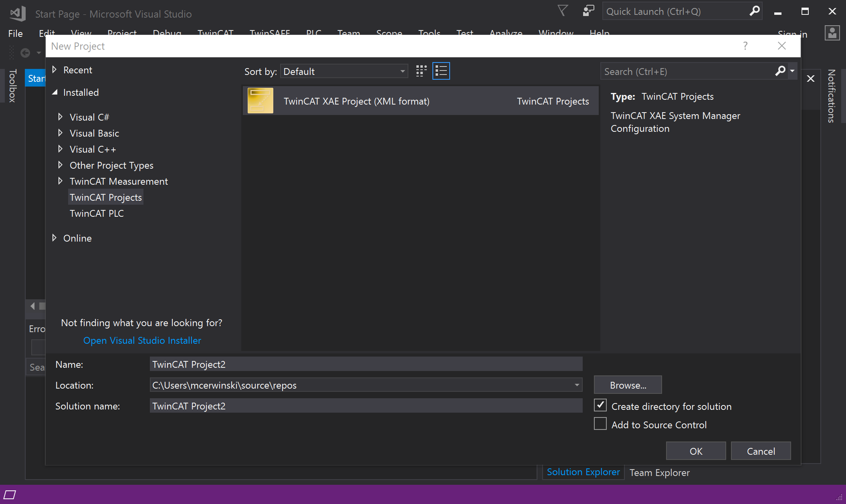Click the send feedback icon

(588, 11)
